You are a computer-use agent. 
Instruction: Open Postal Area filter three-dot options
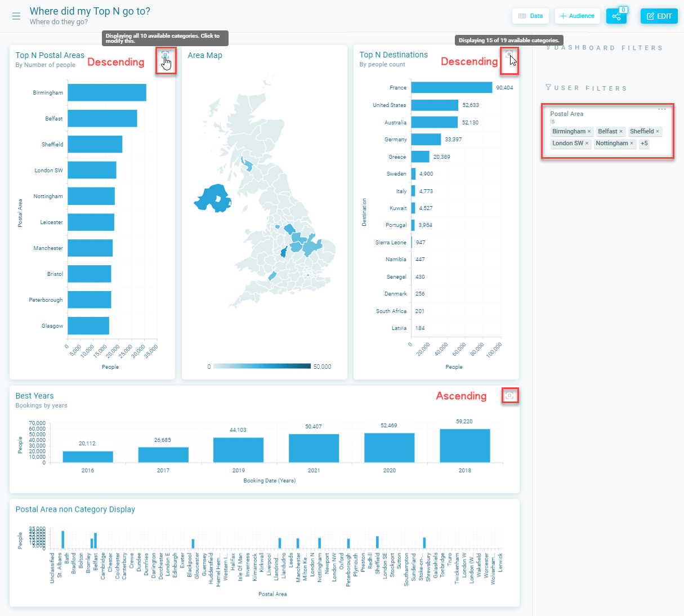coord(662,109)
